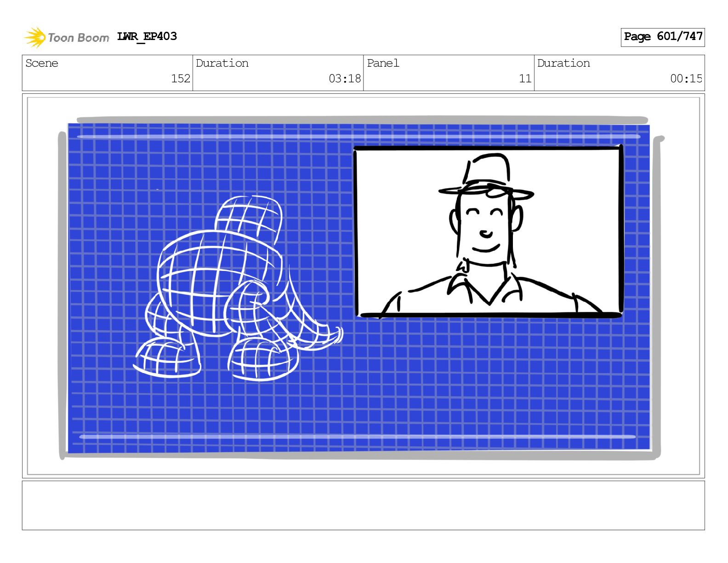The width and height of the screenshot is (728, 563).
Task: Select panel duration value 00:15
Action: pyautogui.click(x=686, y=79)
